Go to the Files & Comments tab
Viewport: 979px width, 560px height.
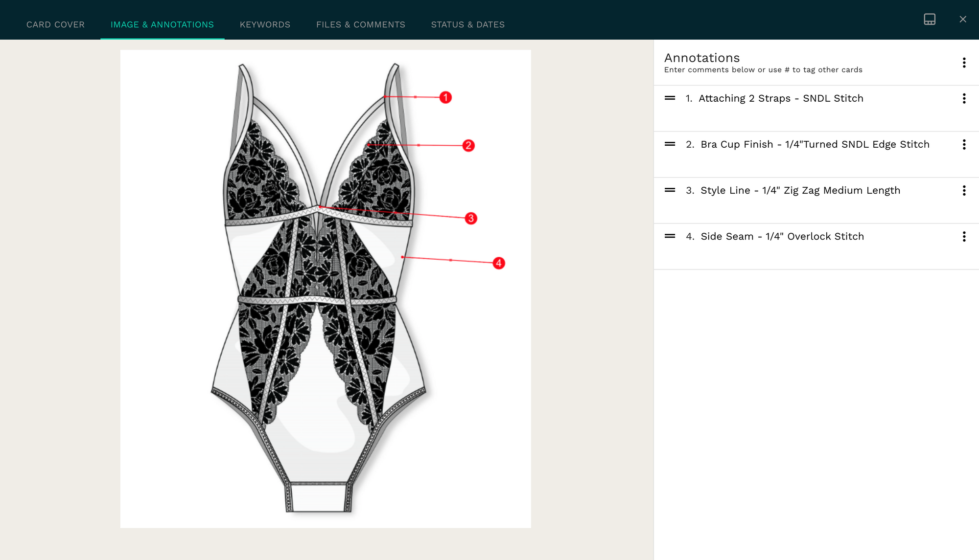click(361, 24)
